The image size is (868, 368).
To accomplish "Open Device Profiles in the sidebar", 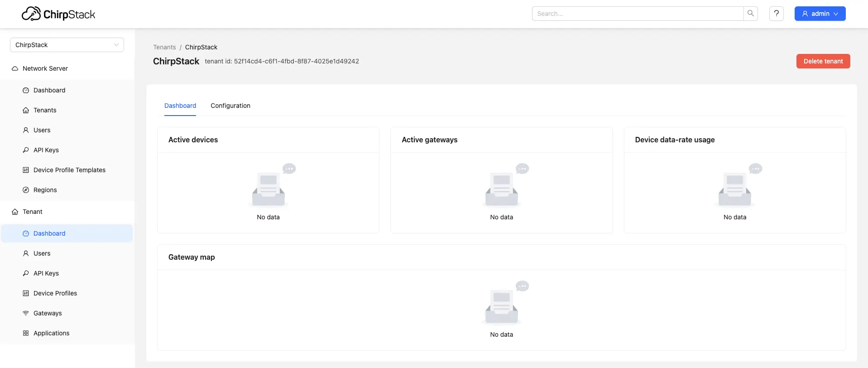I will (x=67, y=293).
